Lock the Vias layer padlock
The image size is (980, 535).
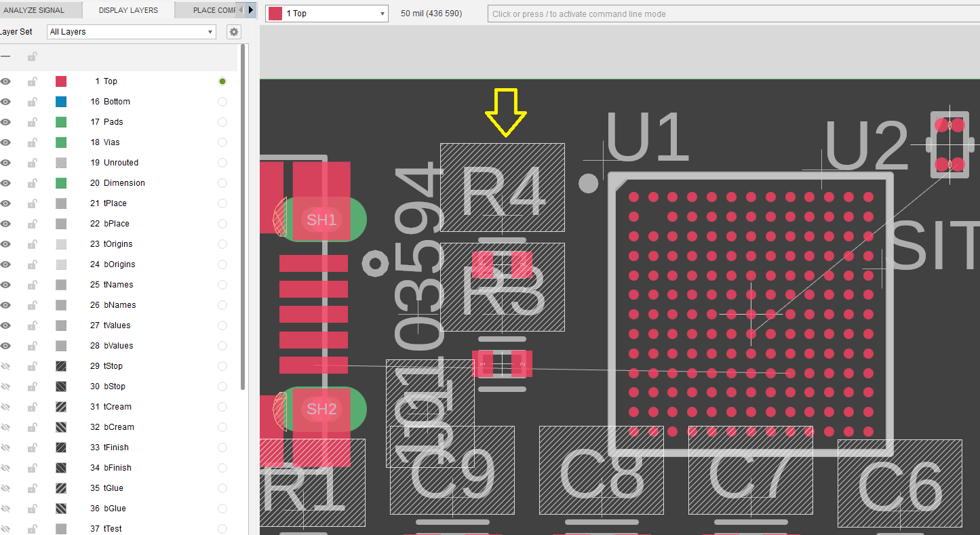[x=31, y=142]
